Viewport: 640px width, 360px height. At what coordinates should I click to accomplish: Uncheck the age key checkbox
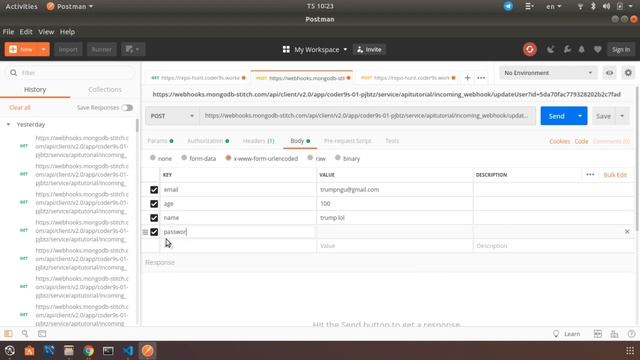(154, 204)
